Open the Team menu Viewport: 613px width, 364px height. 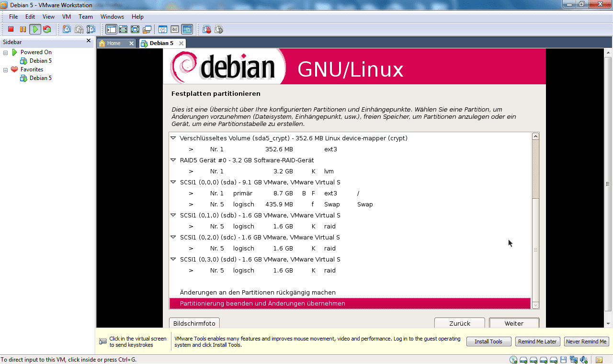86,17
